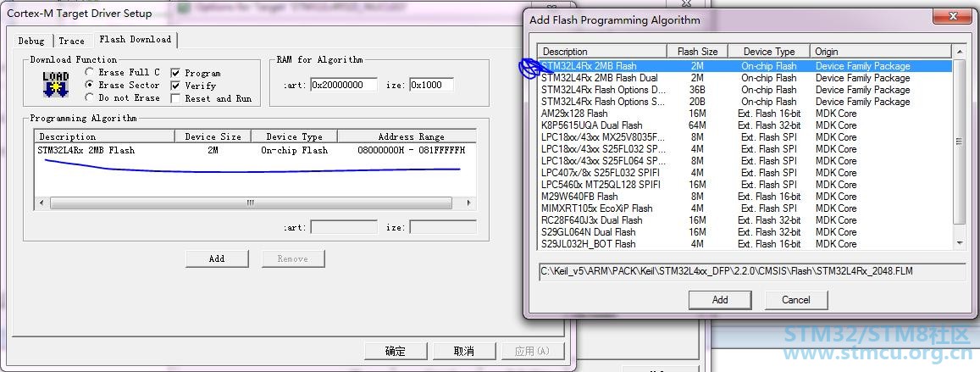
Task: Click the STM32L4Rx_2048.FLM file path field
Action: pyautogui.click(x=752, y=272)
